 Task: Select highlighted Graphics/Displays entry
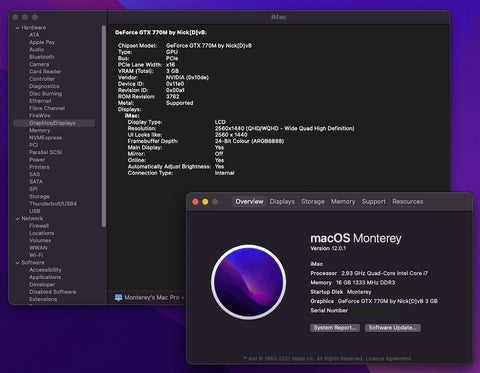point(54,123)
